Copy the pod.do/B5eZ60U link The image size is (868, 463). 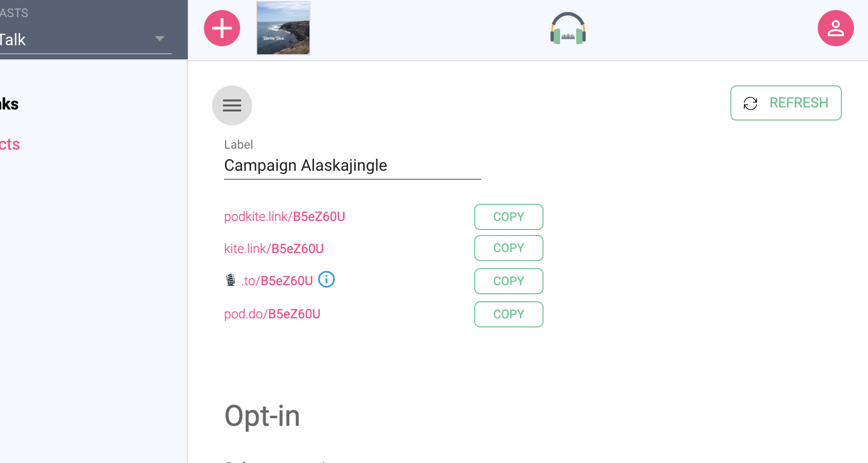508,314
